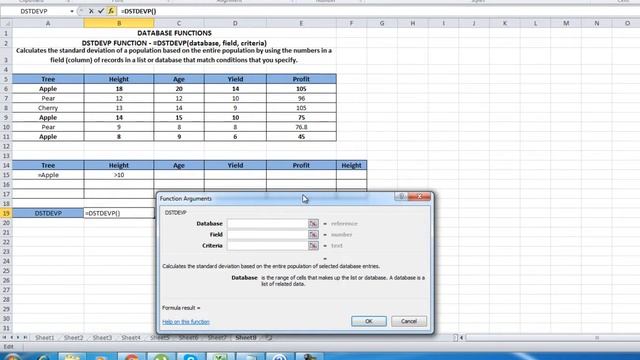
Task: Open Skype from the taskbar
Action: (191, 357)
